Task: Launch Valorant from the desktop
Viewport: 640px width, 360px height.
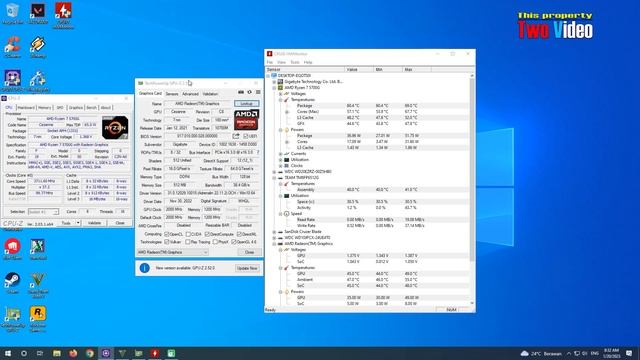Action: pos(38,13)
